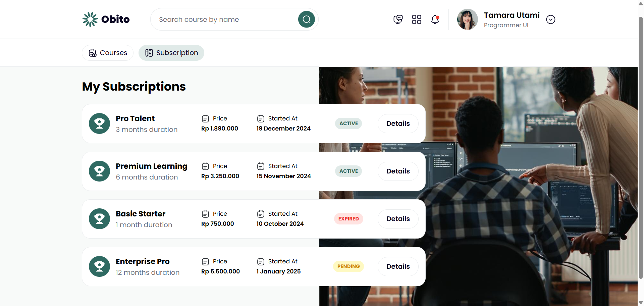Click the green search magnifier button
644x306 pixels.
306,19
